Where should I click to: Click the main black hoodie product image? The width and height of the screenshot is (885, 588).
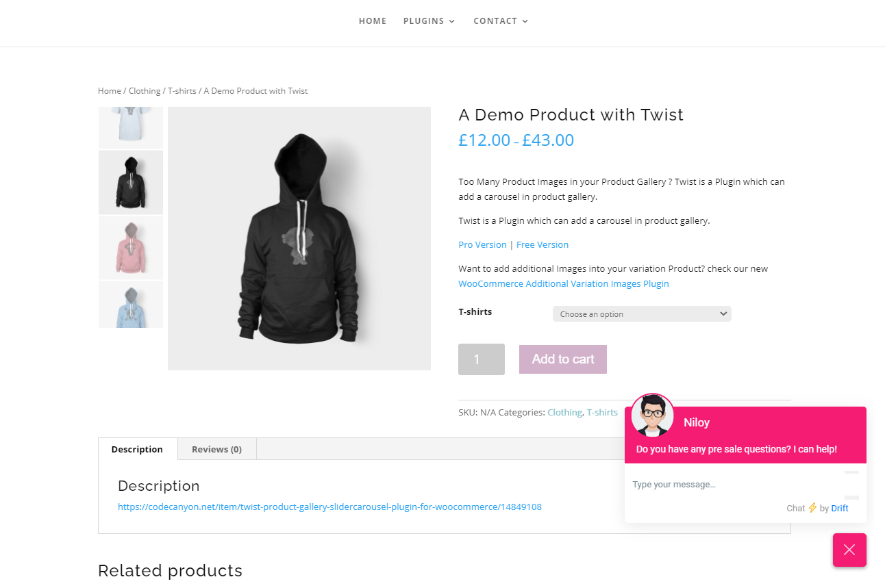pyautogui.click(x=299, y=238)
